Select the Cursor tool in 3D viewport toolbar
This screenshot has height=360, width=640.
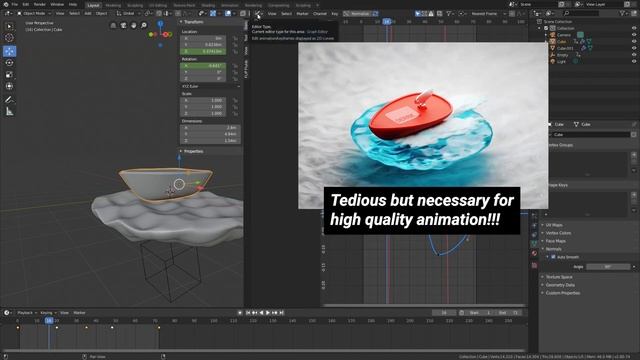[x=9, y=38]
